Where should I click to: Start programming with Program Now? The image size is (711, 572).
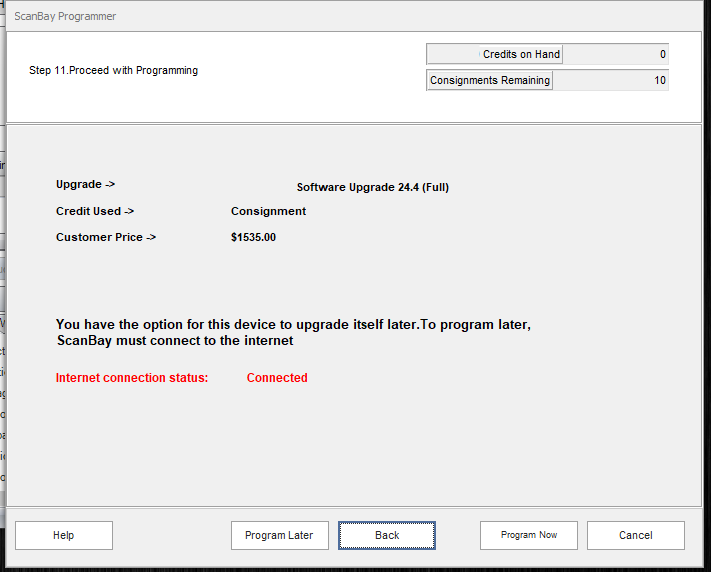[529, 535]
